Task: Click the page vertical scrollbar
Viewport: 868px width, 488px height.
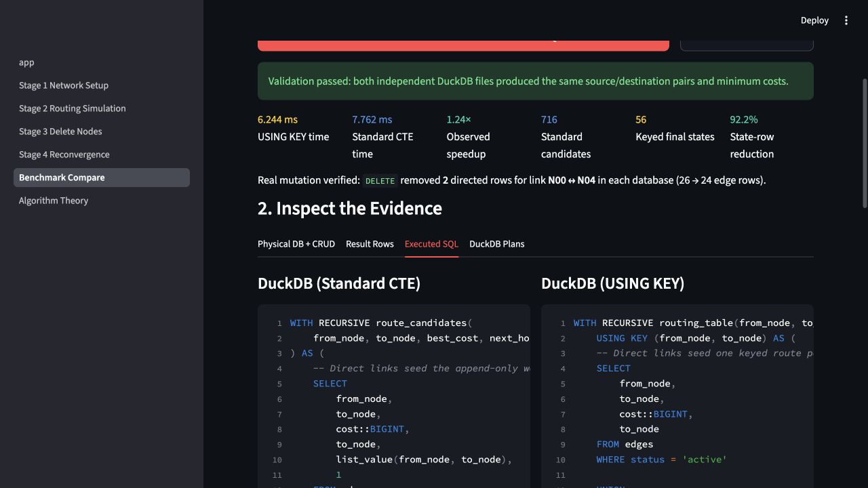Action: click(x=864, y=142)
